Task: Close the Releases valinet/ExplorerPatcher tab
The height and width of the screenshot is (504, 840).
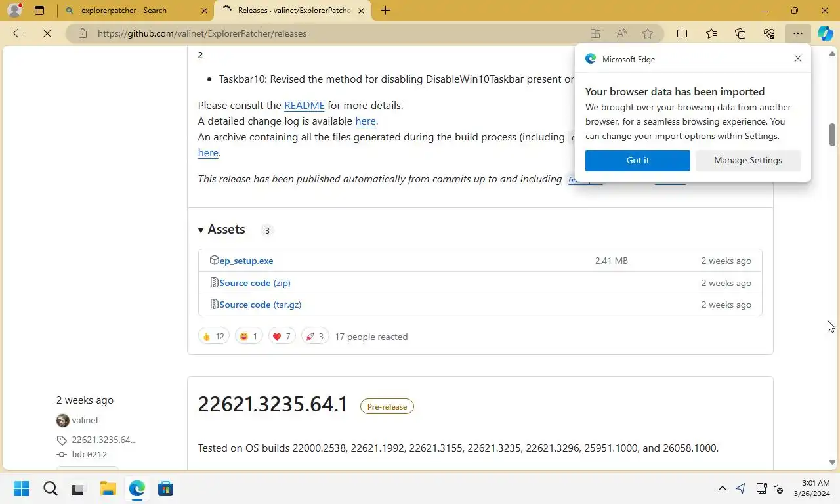Action: point(361,10)
